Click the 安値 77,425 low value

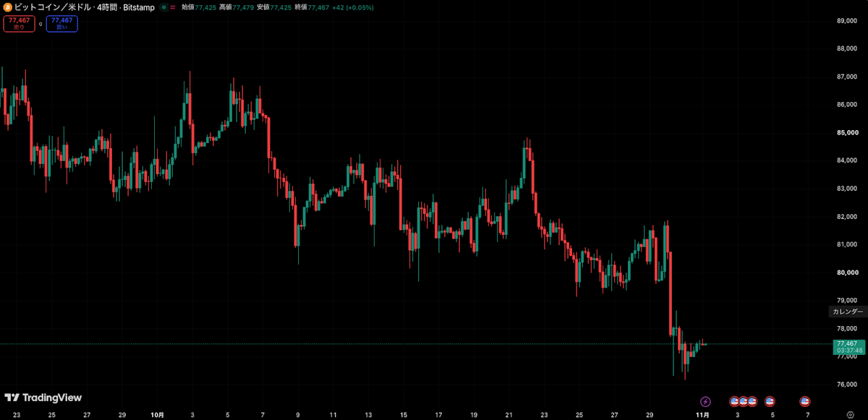coord(274,7)
